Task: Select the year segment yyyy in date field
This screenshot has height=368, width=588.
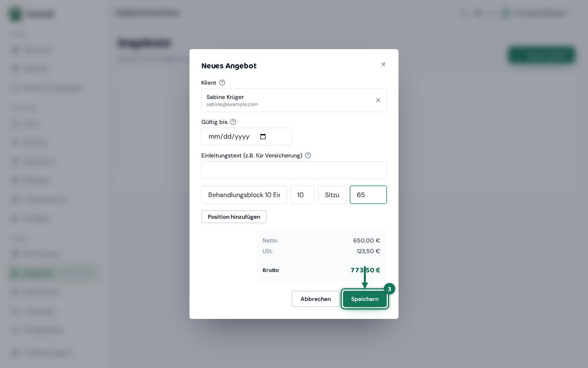Action: point(242,137)
